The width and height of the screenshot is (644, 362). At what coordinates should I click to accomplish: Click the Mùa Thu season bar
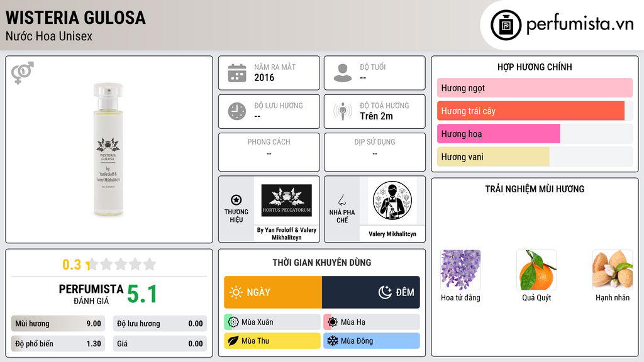point(272,341)
